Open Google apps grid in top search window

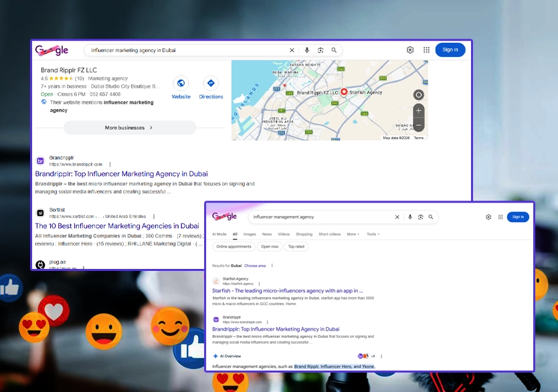[x=426, y=50]
